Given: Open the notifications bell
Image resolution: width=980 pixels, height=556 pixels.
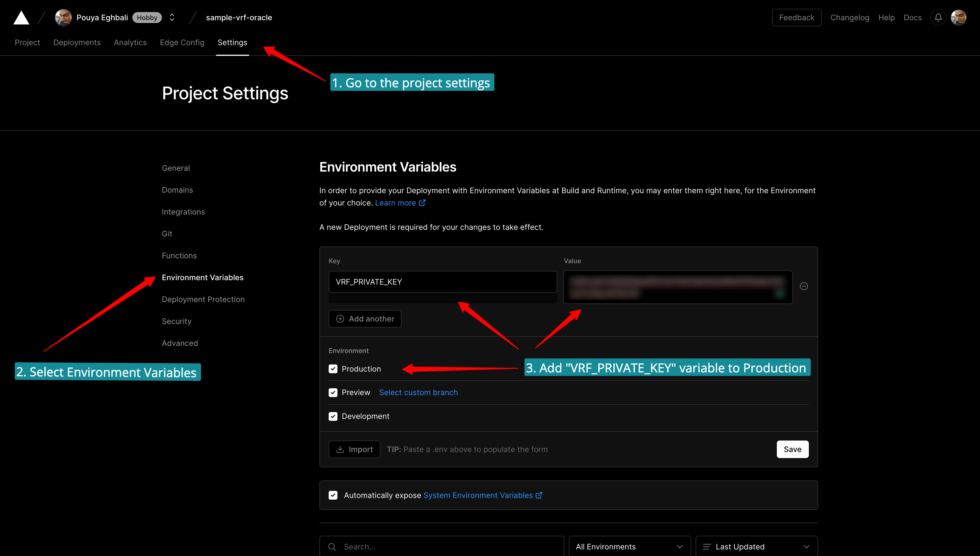Looking at the screenshot, I should [x=938, y=18].
